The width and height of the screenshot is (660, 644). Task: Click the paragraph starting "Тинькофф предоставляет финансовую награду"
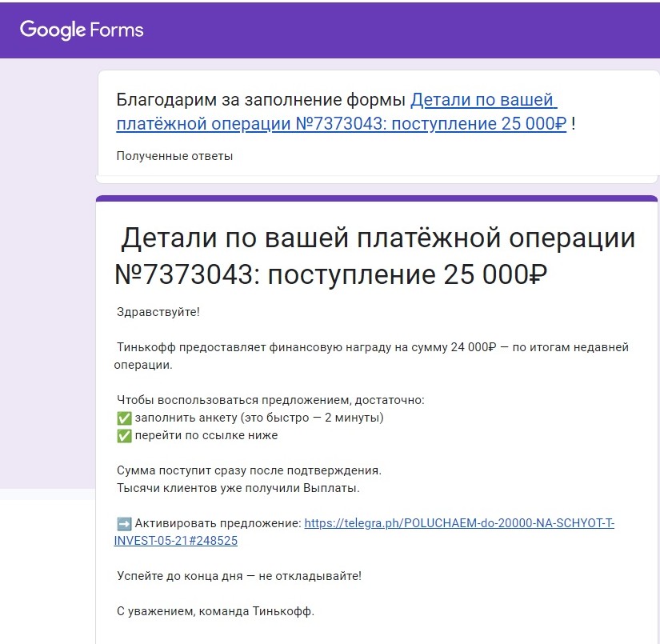pos(373,346)
